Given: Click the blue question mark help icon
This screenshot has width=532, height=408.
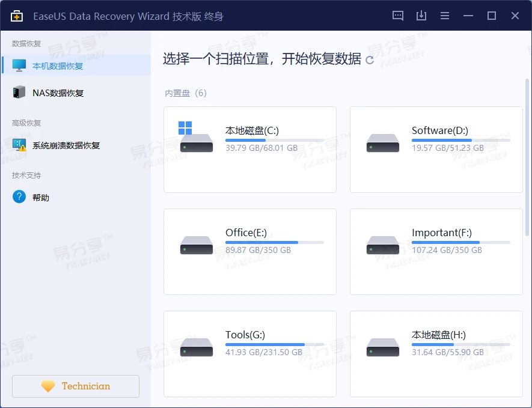Looking at the screenshot, I should (19, 196).
